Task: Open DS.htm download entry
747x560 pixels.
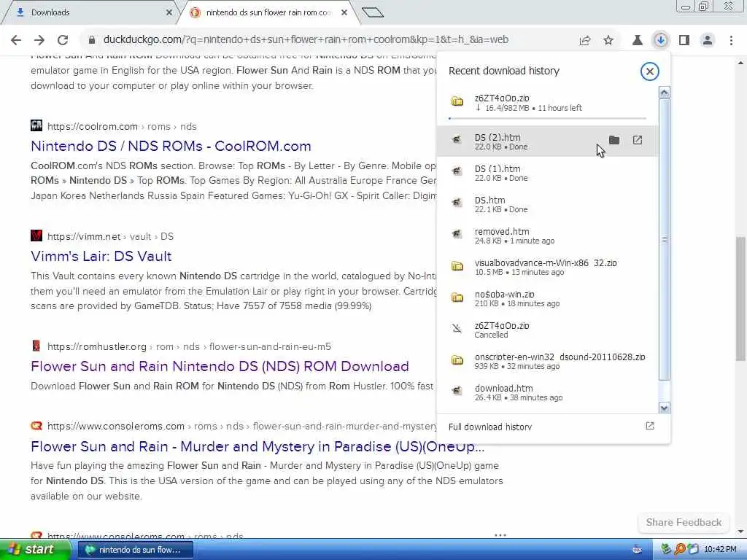Action: coord(547,204)
